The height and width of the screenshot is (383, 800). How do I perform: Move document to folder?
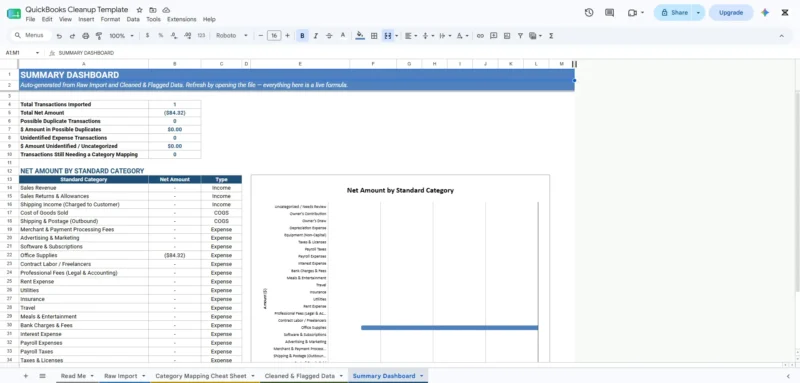click(153, 10)
